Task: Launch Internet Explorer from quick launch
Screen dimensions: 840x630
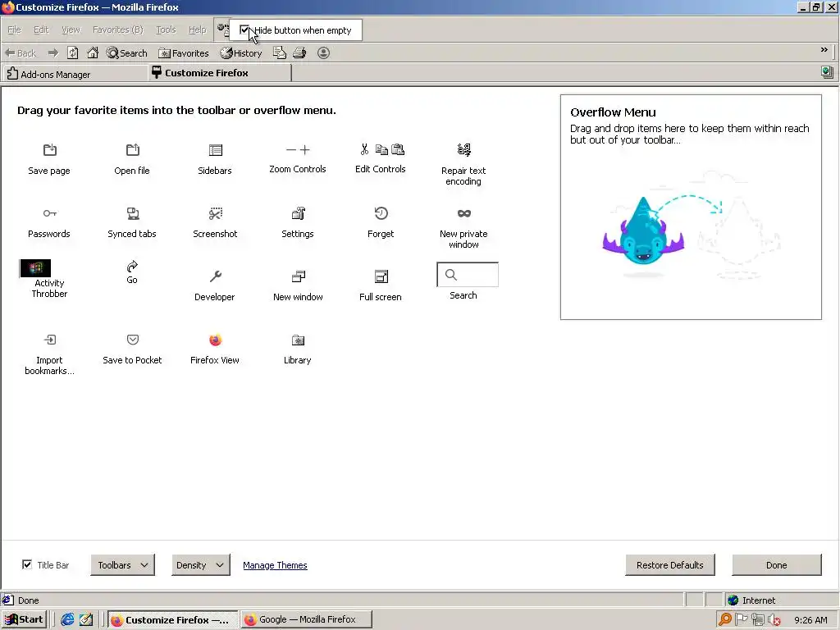Action: [67, 619]
